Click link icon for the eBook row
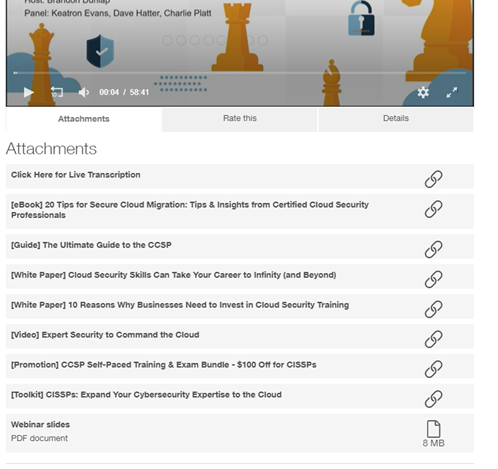498x469 pixels. point(433,209)
